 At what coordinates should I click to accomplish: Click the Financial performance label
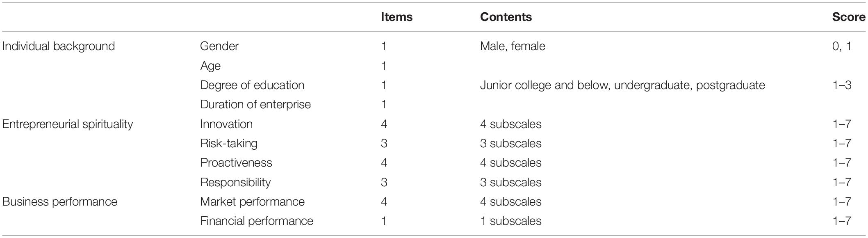point(257,221)
